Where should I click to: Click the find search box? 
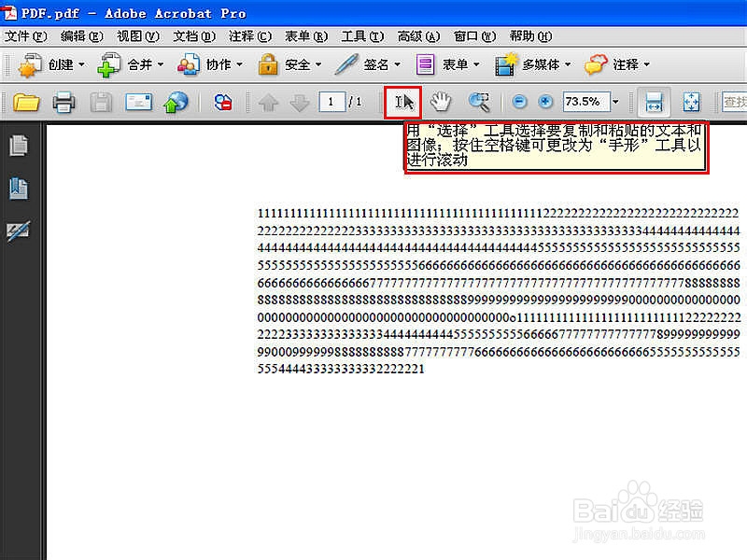click(x=734, y=102)
